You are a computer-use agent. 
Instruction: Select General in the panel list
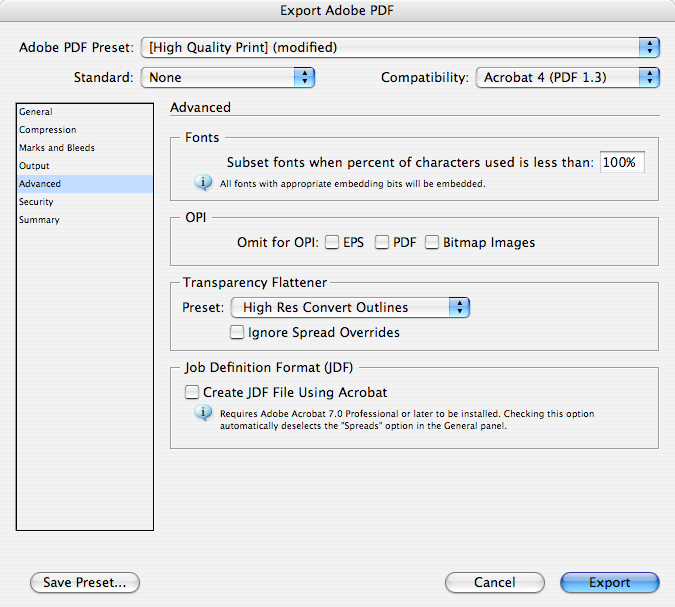click(84, 112)
